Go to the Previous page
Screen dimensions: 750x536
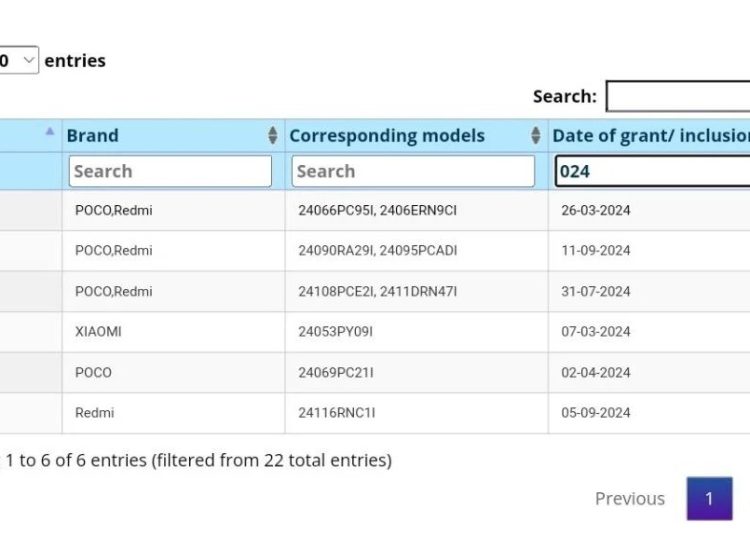629,499
